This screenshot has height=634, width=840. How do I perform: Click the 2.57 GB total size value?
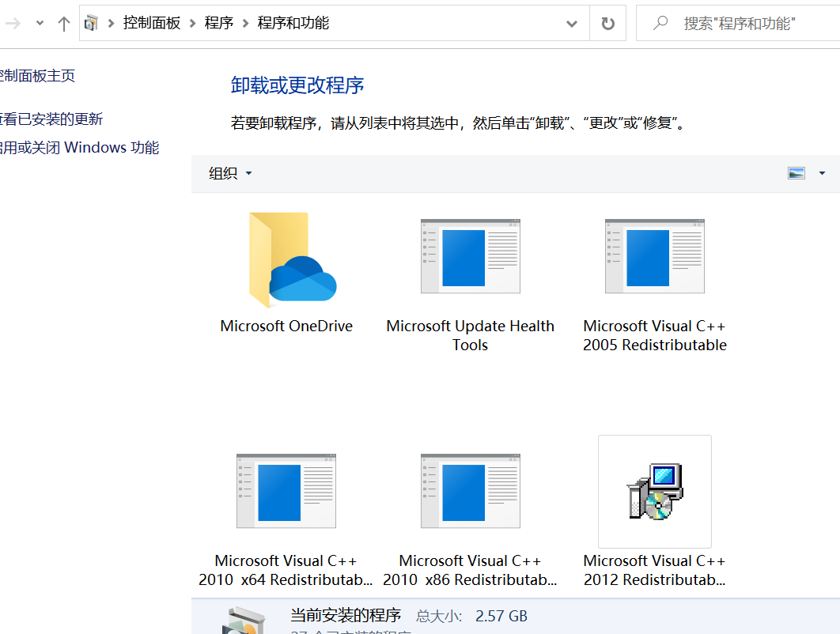coord(501,617)
